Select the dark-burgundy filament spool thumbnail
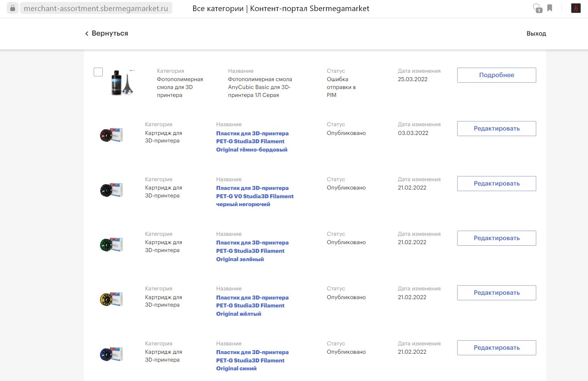This screenshot has width=588, height=381. tap(111, 135)
